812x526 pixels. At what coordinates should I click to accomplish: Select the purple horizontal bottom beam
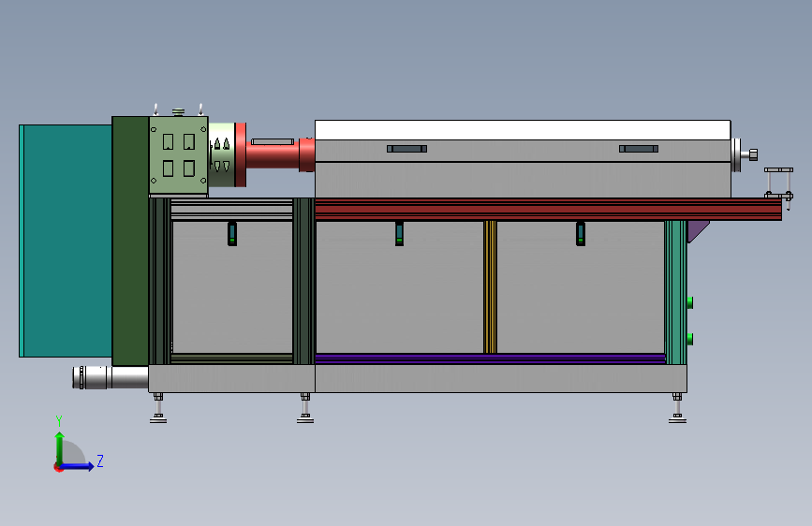click(x=490, y=358)
